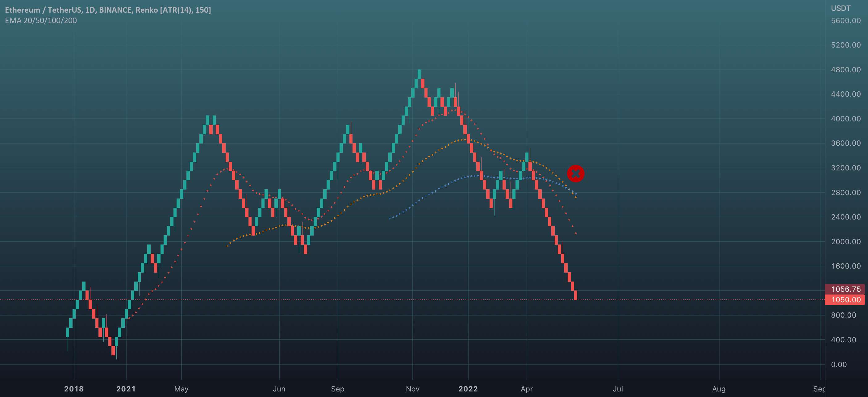Click the 800.00 price axis value
The width and height of the screenshot is (868, 397).
(843, 315)
